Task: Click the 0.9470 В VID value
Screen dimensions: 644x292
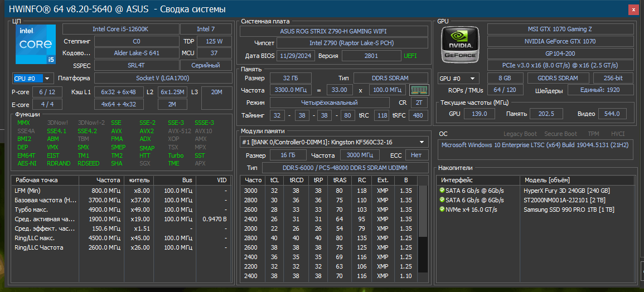Action: [215, 219]
